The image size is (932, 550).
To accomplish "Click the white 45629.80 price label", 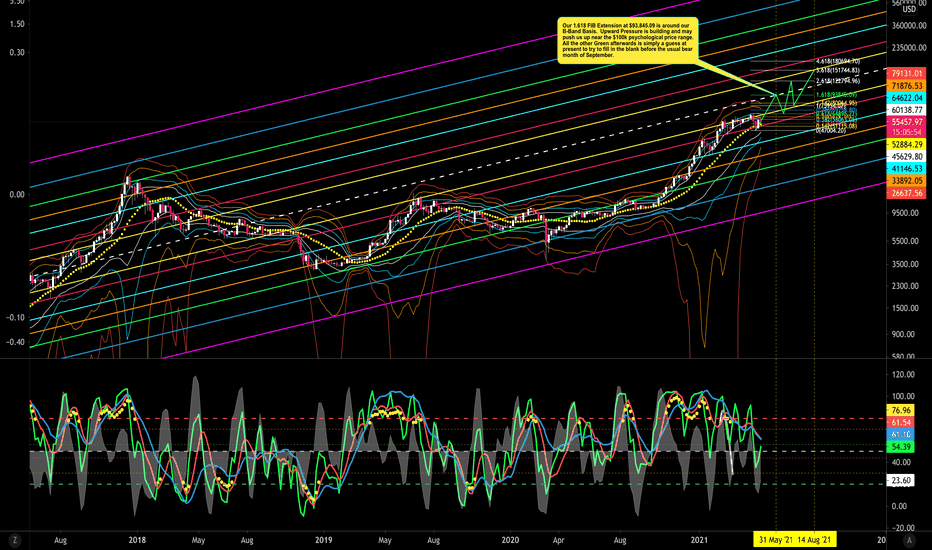I will [906, 157].
